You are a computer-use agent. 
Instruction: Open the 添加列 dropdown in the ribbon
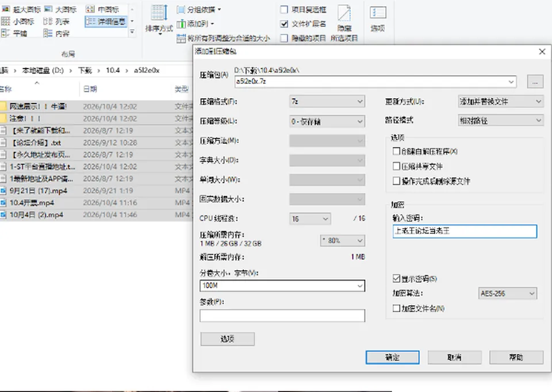(x=195, y=24)
